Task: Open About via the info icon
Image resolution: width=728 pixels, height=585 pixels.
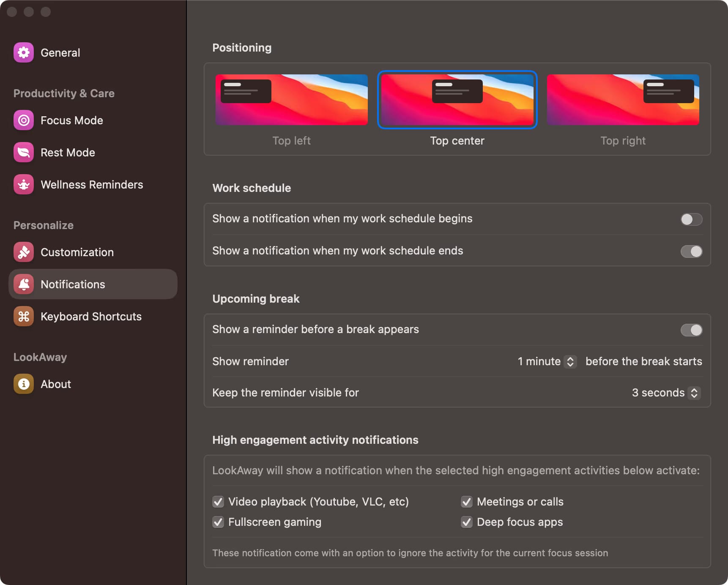Action: [x=24, y=384]
